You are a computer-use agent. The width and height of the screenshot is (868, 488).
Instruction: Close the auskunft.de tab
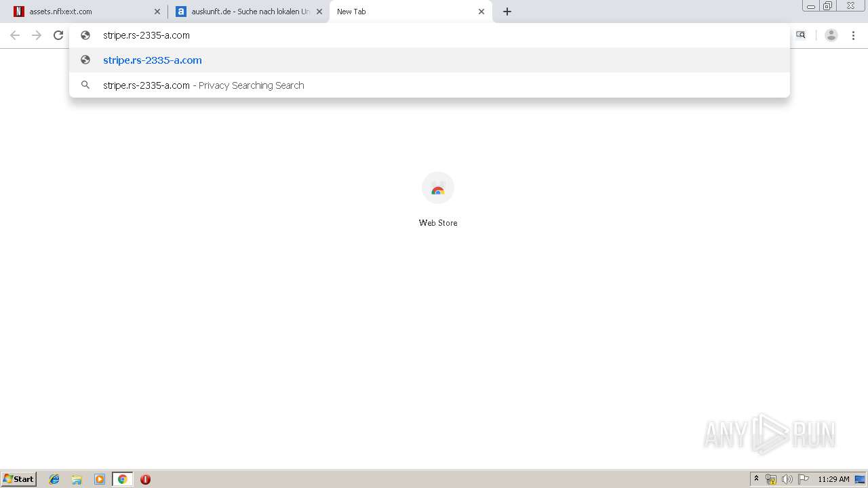(319, 12)
